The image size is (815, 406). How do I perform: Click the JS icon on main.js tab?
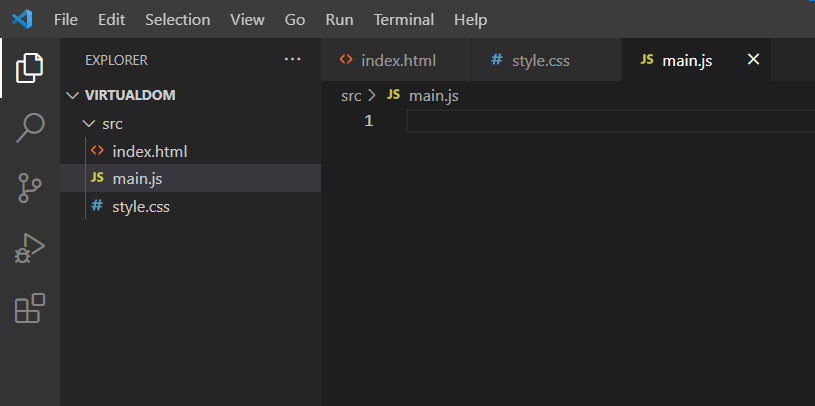[647, 60]
